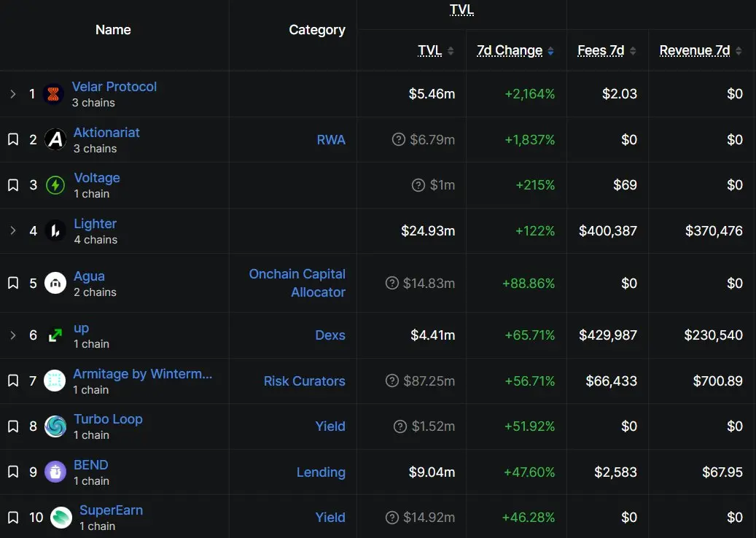
Task: Bookmark the Agua protocol
Action: click(x=13, y=283)
